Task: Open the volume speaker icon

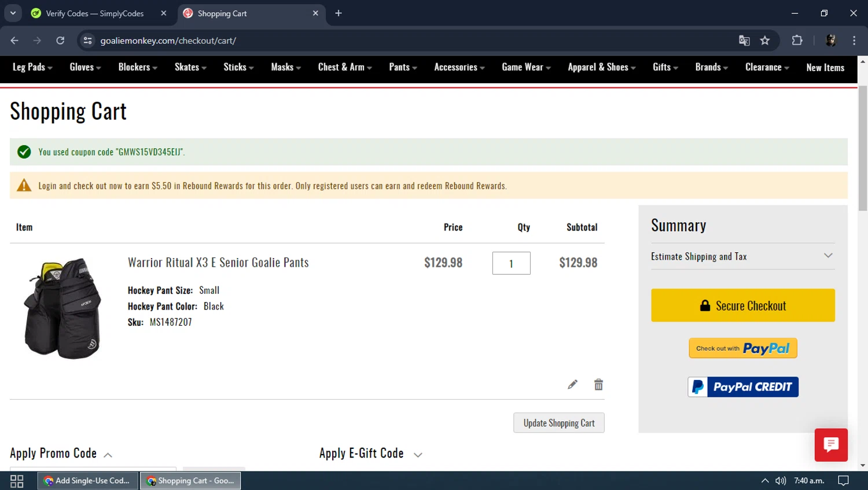Action: click(781, 481)
